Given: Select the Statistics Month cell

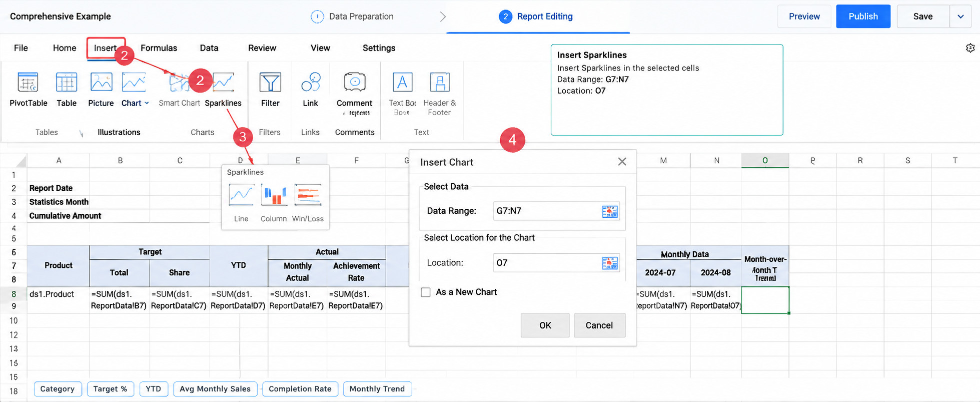Looking at the screenshot, I should point(59,202).
